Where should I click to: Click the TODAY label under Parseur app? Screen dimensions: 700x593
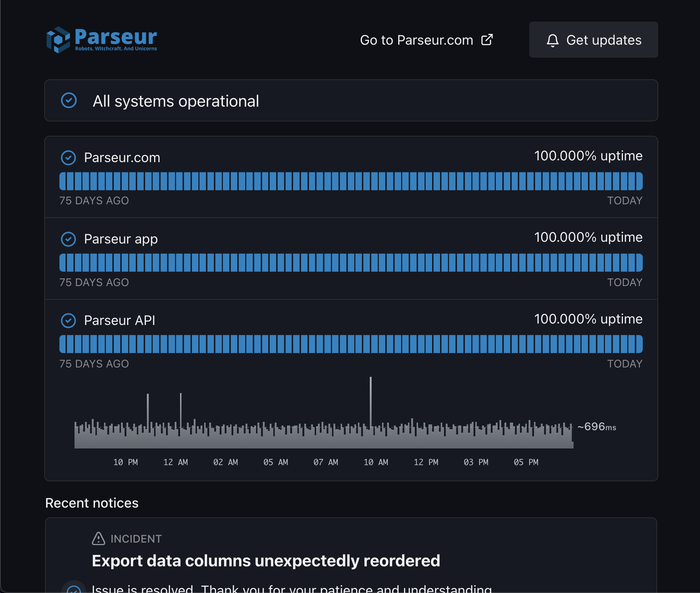tap(625, 282)
